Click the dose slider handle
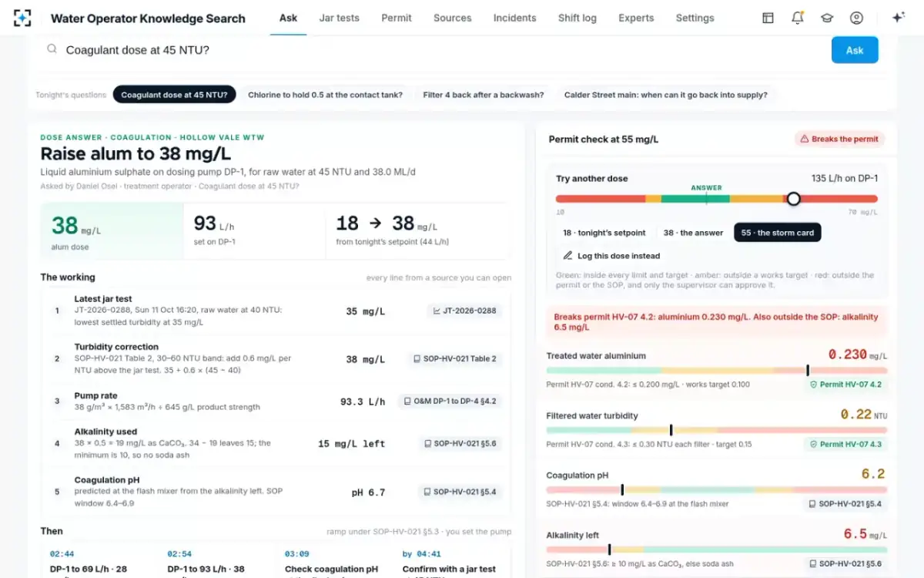This screenshot has width=924, height=578. click(793, 199)
